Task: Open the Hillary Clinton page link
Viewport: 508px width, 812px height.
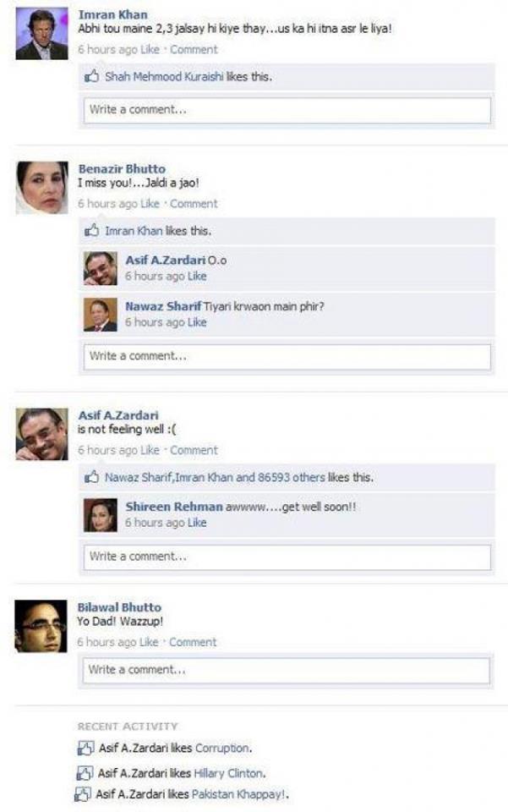Action: tap(228, 773)
